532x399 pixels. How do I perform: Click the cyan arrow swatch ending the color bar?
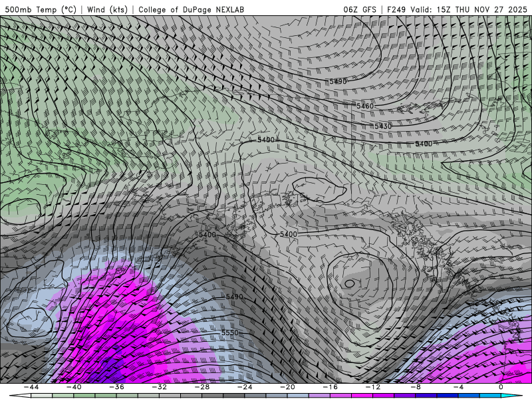[512, 396]
